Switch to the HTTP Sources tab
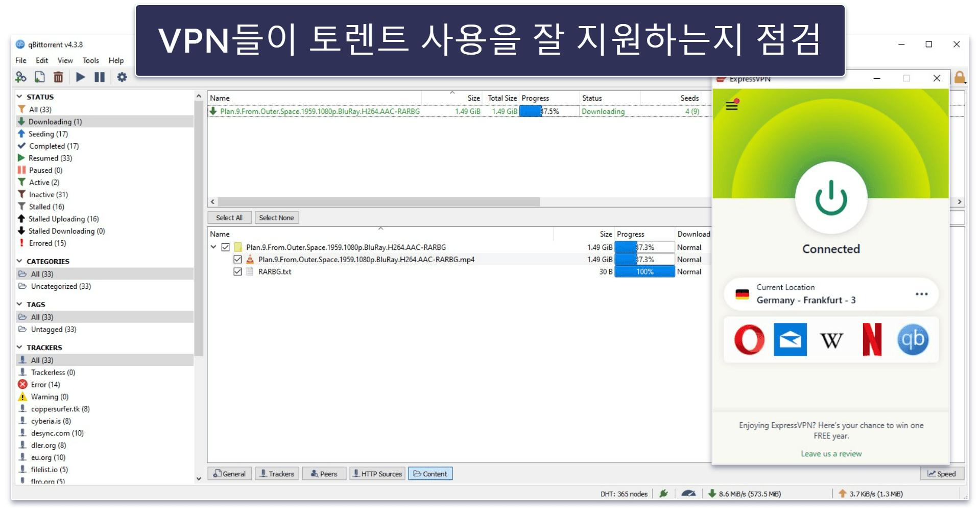This screenshot has width=980, height=508. point(377,474)
